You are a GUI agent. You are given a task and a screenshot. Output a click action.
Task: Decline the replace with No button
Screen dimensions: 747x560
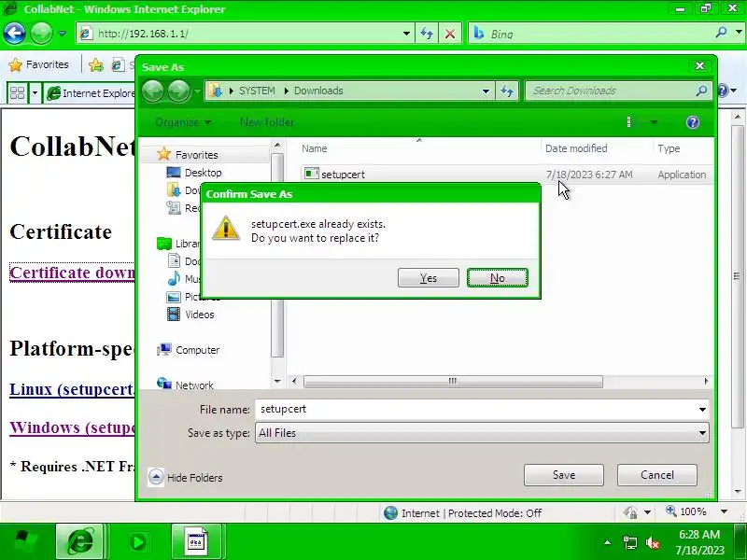pos(498,277)
